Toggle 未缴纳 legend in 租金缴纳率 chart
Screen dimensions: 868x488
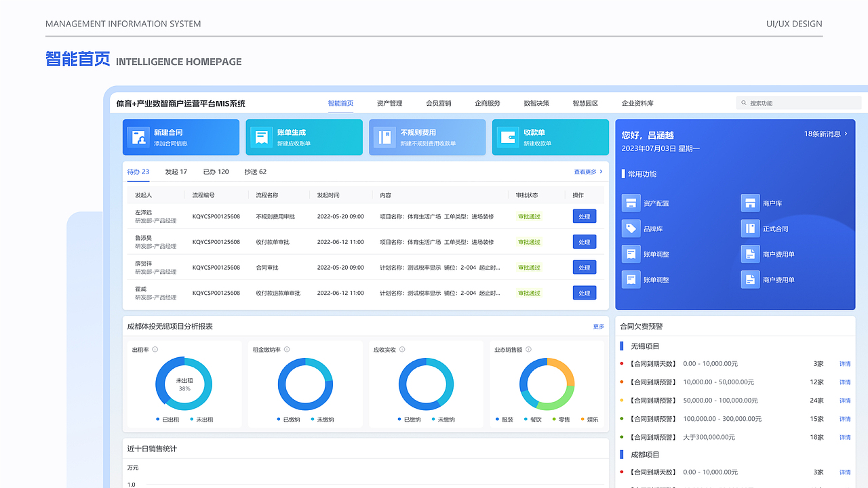click(x=322, y=420)
